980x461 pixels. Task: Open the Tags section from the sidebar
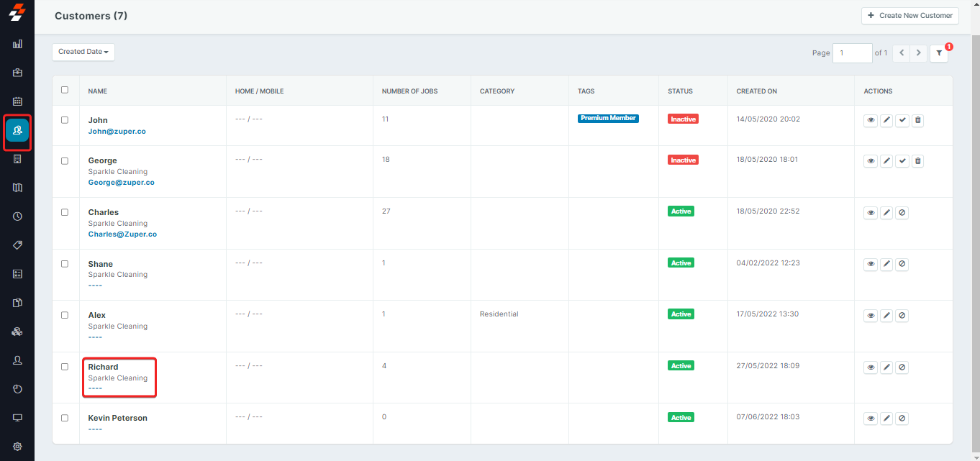(17, 245)
